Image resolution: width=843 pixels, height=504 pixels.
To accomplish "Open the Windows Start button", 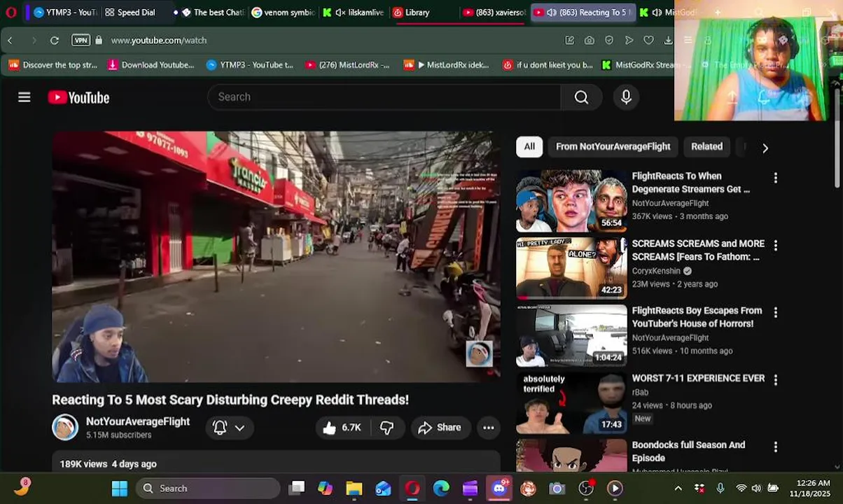I will click(x=120, y=489).
